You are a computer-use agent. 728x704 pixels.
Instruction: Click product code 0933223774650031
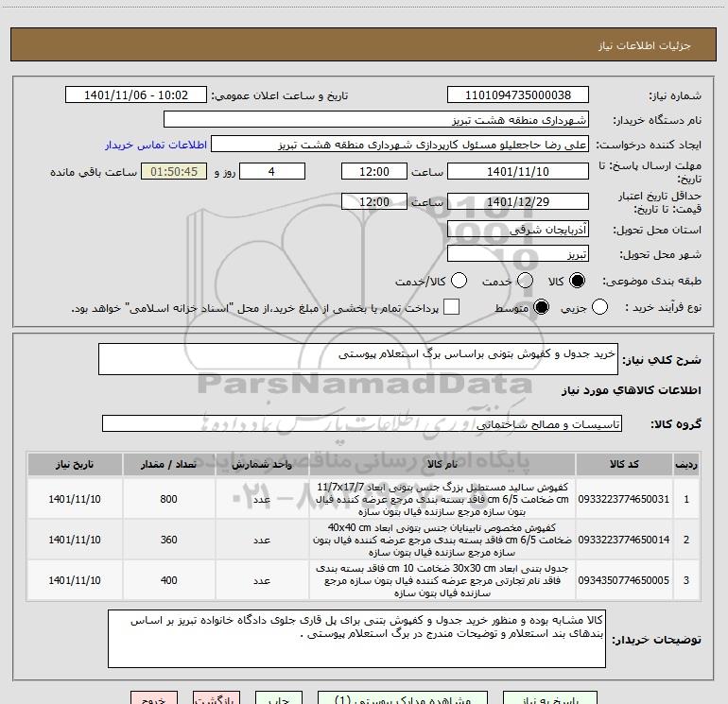coord(624,499)
